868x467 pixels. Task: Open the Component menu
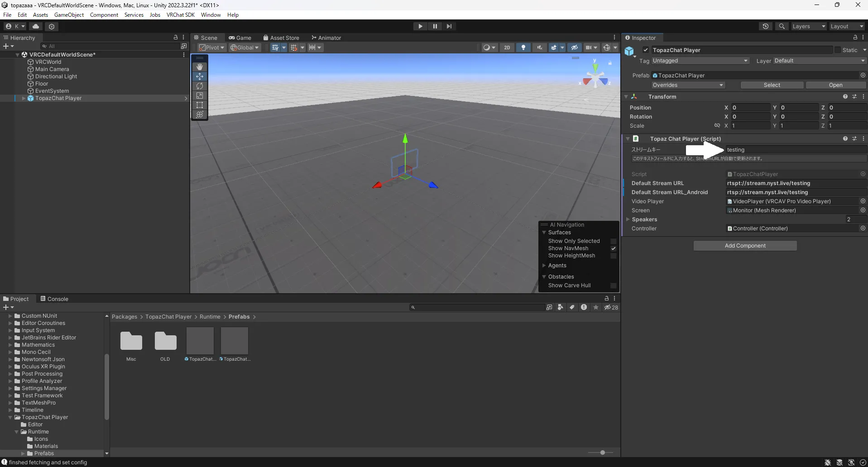(x=104, y=15)
